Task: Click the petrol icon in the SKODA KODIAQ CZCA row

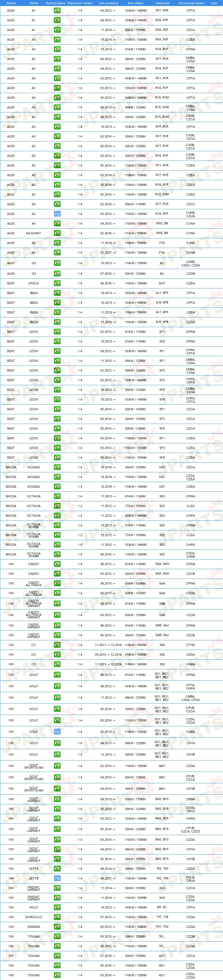Action: [x=57, y=467]
